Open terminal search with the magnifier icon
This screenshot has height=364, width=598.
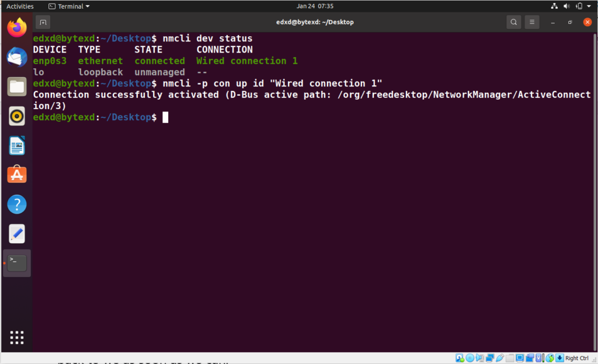pos(513,22)
